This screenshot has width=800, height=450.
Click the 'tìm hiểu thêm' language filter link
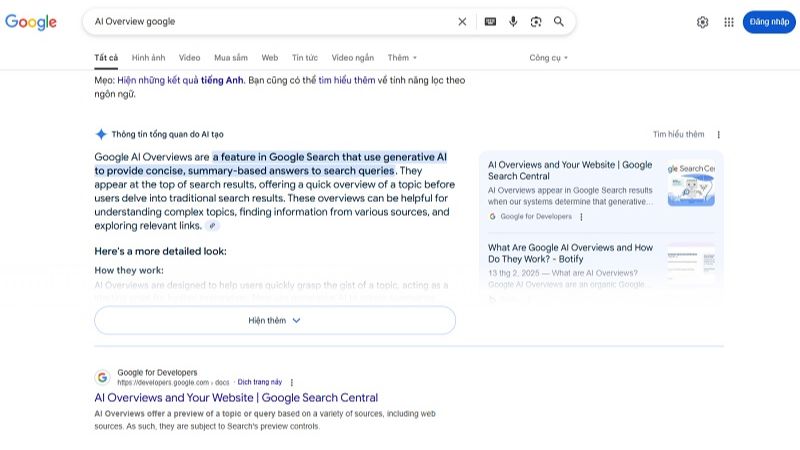[x=346, y=80]
